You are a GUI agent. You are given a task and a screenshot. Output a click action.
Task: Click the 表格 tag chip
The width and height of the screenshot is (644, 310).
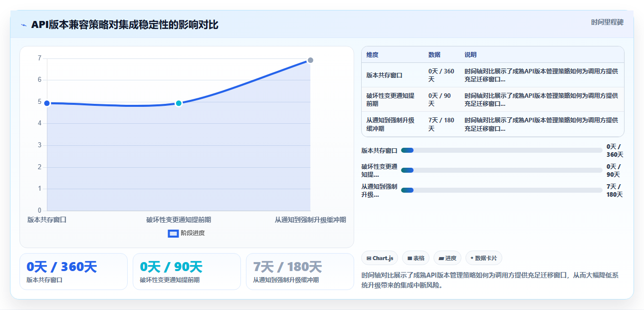coord(416,258)
